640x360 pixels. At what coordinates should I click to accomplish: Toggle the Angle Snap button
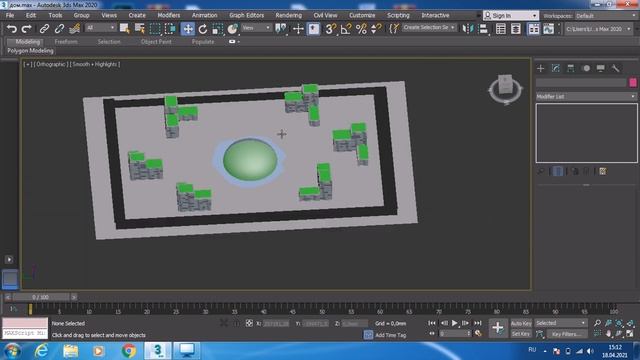pyautogui.click(x=346, y=29)
